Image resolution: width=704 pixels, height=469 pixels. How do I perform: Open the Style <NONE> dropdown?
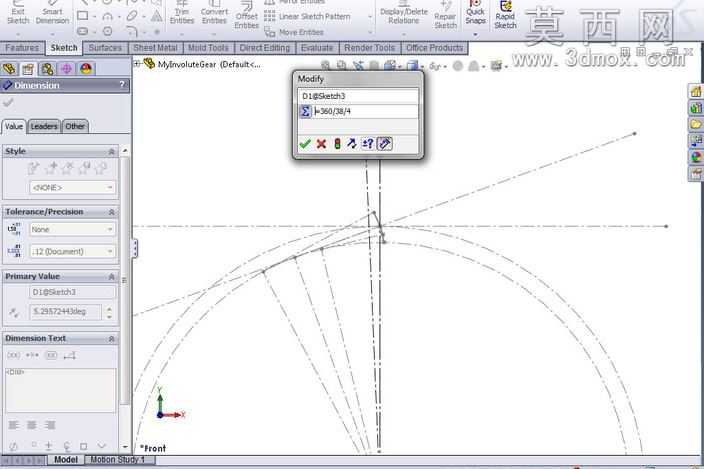pyautogui.click(x=72, y=188)
